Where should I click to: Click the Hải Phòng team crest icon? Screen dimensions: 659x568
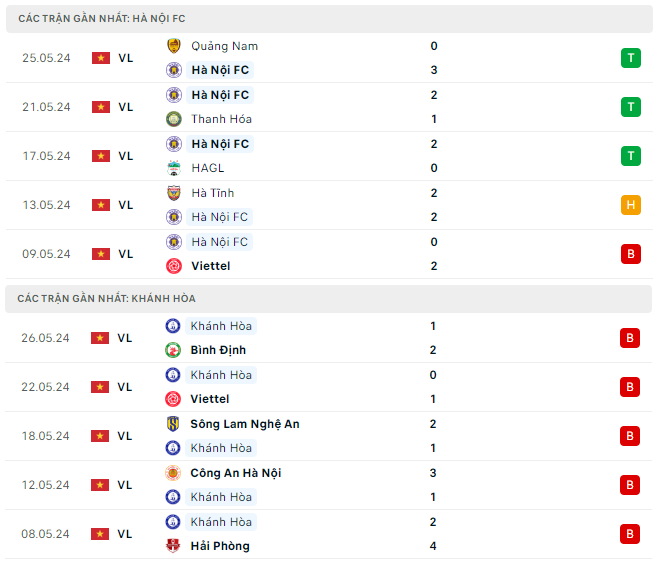tap(173, 546)
